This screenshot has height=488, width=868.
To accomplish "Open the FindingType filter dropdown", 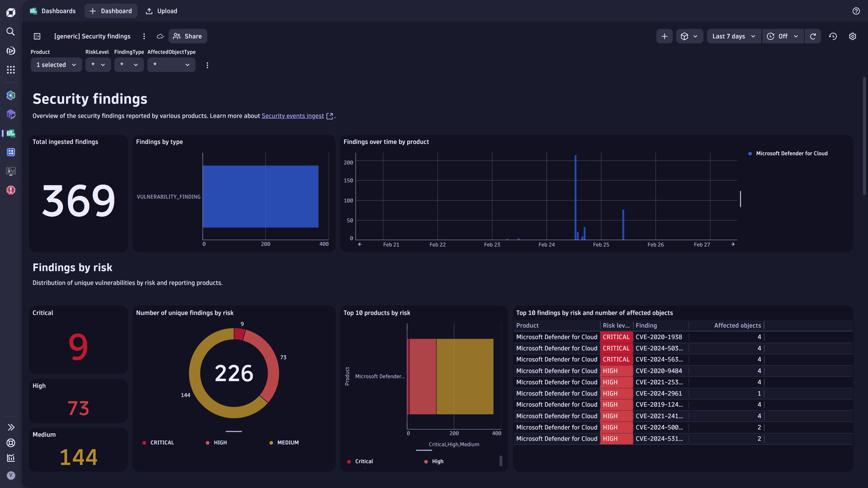I will coord(129,65).
